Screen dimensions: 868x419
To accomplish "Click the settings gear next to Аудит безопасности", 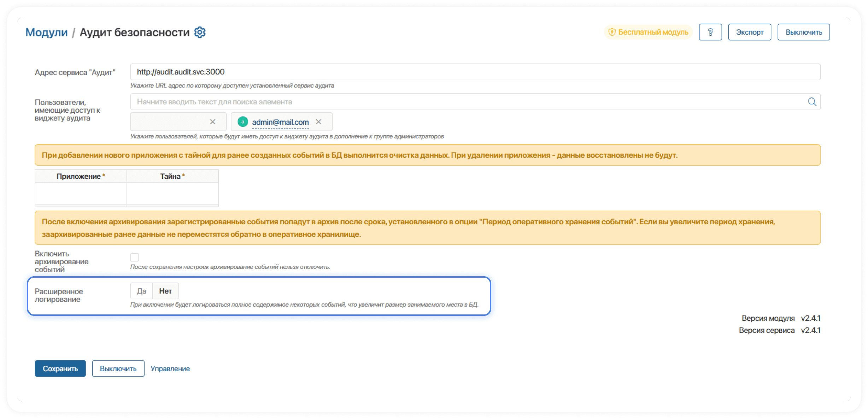I will click(200, 32).
